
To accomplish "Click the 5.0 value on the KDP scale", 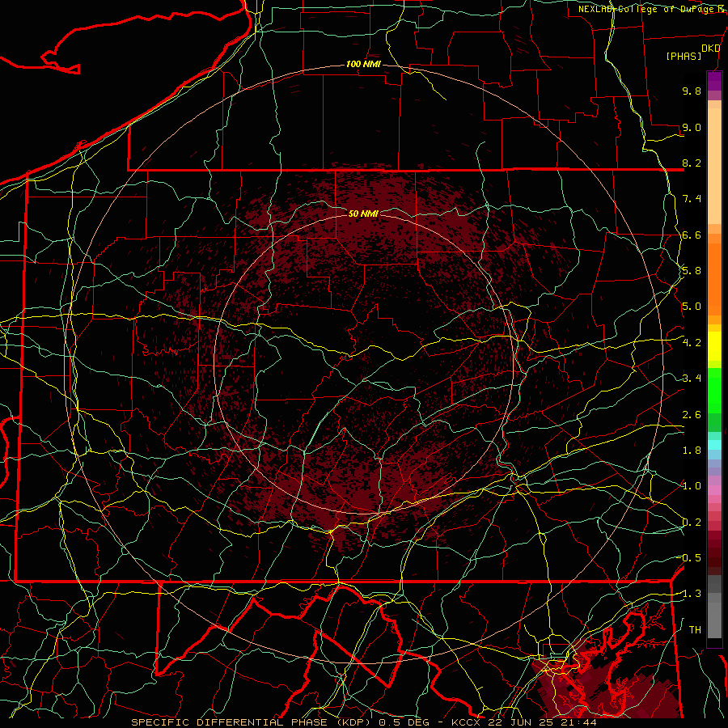I will [x=692, y=307].
